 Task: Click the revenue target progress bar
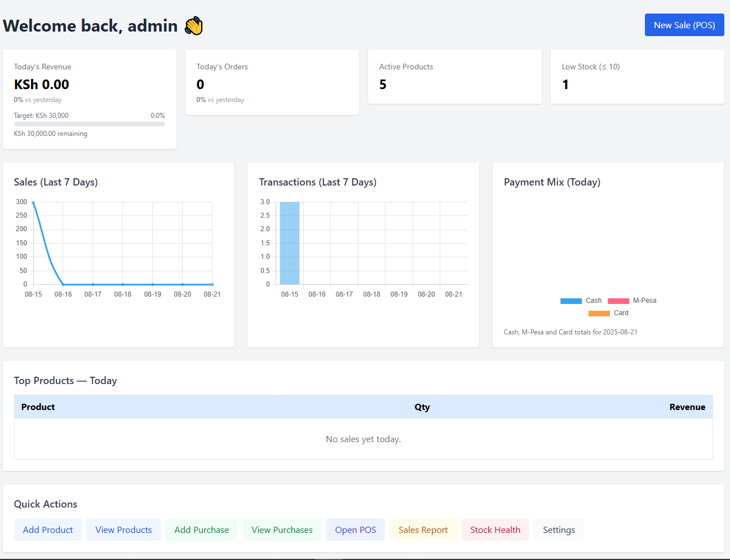pos(89,124)
